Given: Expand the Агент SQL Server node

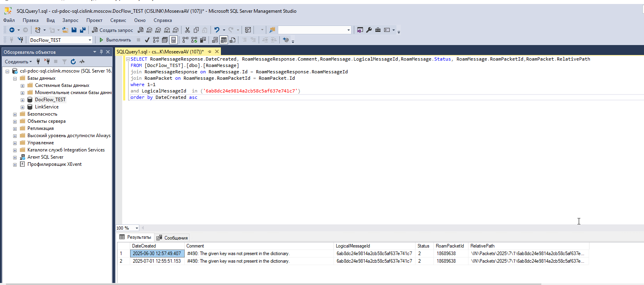Looking at the screenshot, I should click(15, 157).
